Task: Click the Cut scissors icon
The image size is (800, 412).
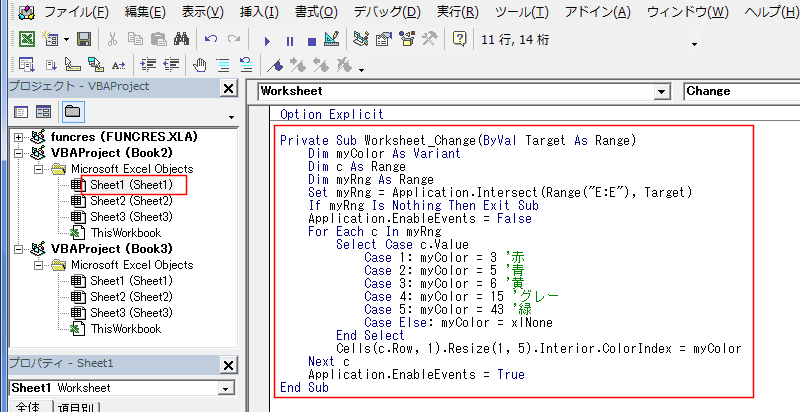Action: [113, 39]
